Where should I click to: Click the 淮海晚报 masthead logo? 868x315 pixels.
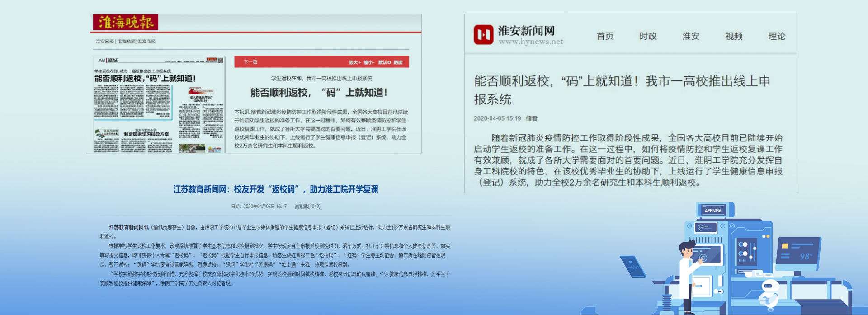125,22
